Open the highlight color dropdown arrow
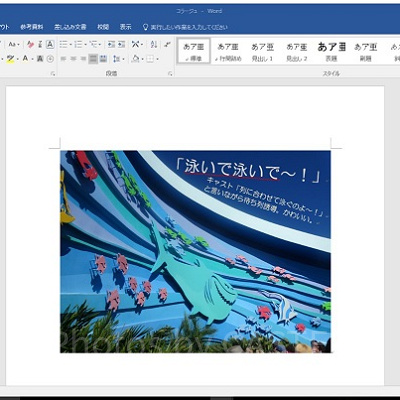The height and width of the screenshot is (400, 400). tap(17, 59)
